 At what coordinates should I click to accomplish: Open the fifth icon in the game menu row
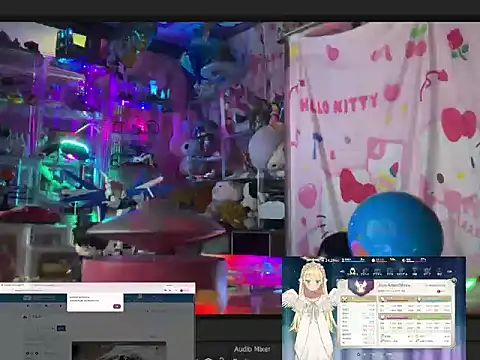(x=402, y=272)
